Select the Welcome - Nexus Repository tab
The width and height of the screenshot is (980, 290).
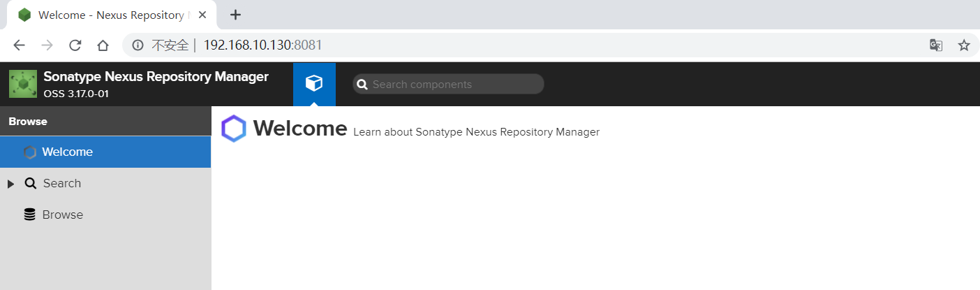(112, 15)
